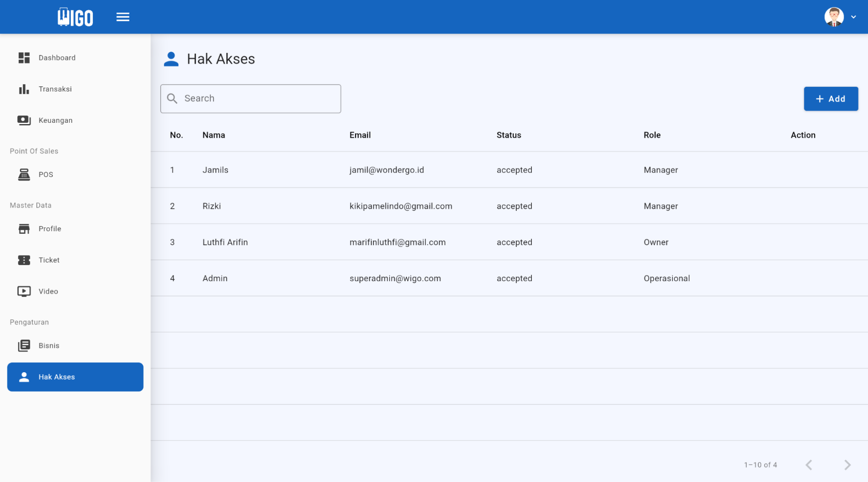Expand the user account dropdown arrow
868x482 pixels.
(853, 17)
